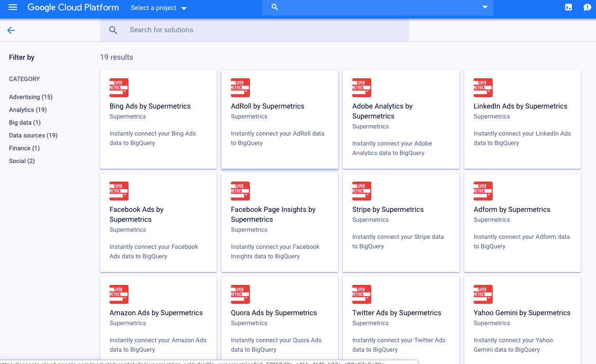Open AdRoll by Supermetrics title

point(267,106)
